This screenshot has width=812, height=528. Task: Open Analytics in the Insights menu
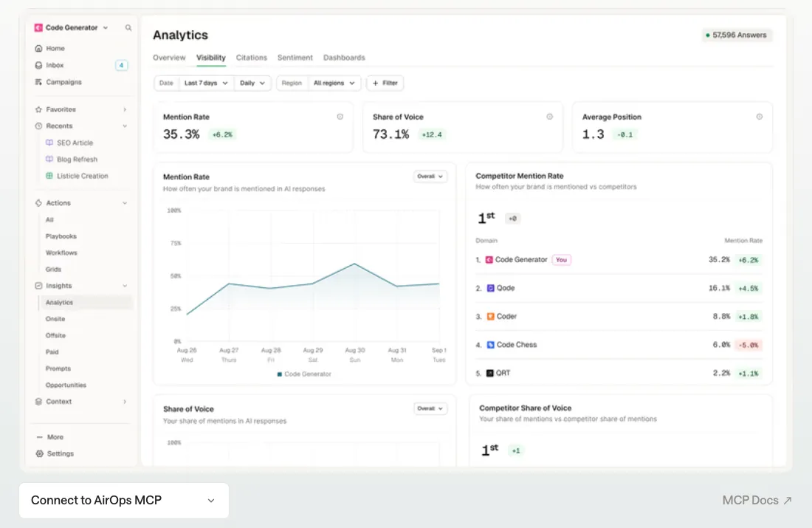[x=86, y=303]
